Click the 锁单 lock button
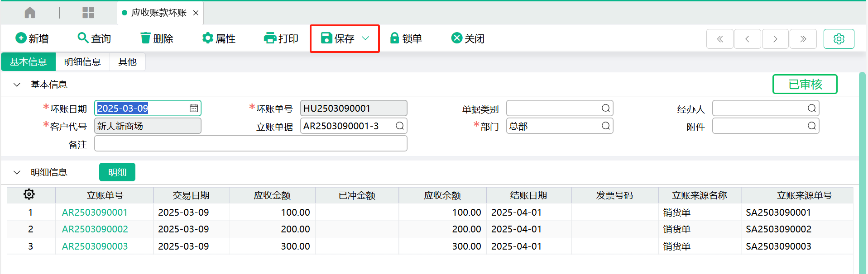868x274 pixels. click(406, 38)
